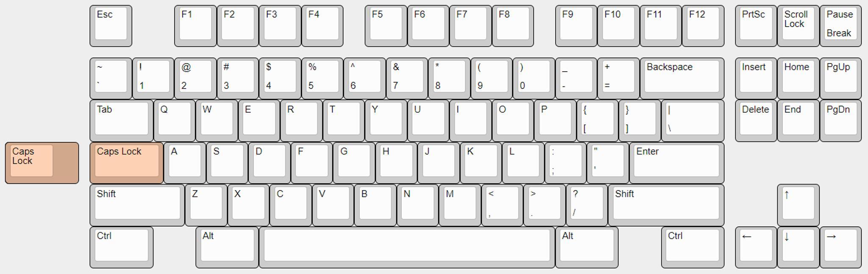Click the up arrow key
Viewport: 868px width, 274px height.
pos(798,205)
